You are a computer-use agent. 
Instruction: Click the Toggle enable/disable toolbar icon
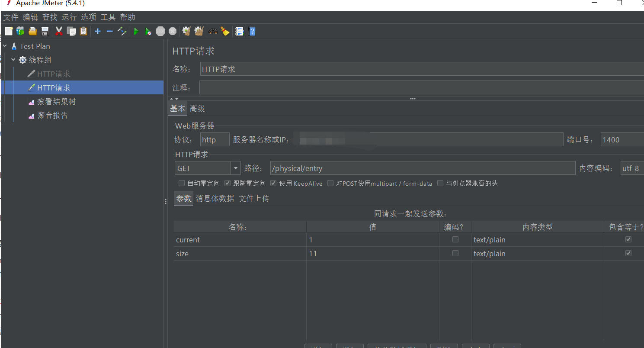coord(122,31)
